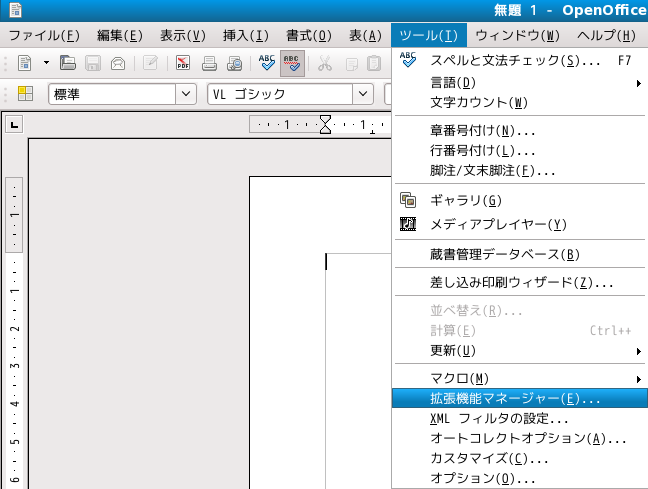Open the Styles and Formatting icon

coord(25,94)
